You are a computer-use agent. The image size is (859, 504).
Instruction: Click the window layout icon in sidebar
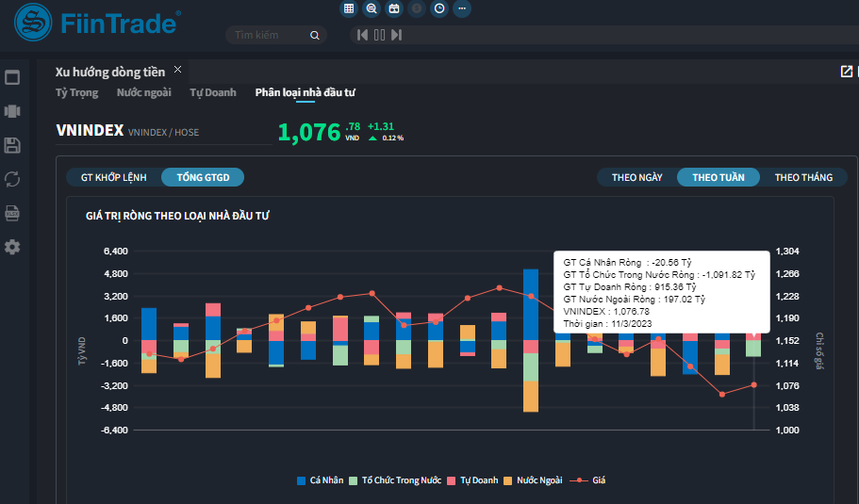[x=12, y=77]
